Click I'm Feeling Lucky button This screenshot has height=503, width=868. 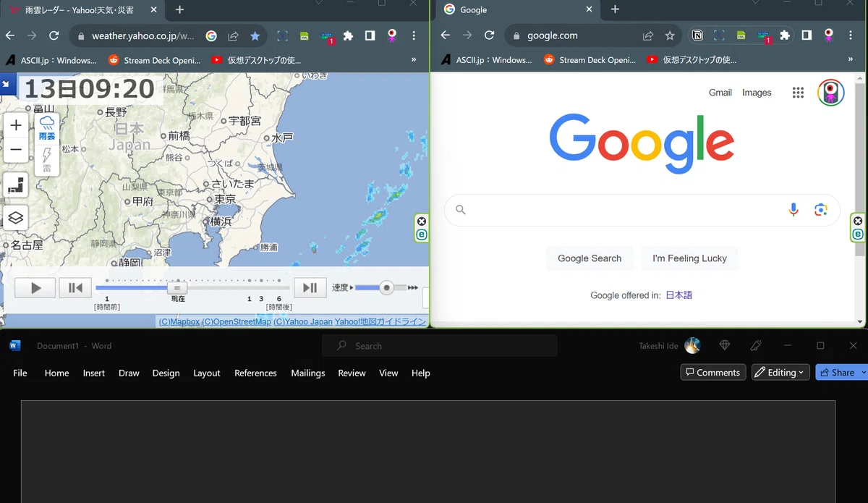click(x=689, y=258)
